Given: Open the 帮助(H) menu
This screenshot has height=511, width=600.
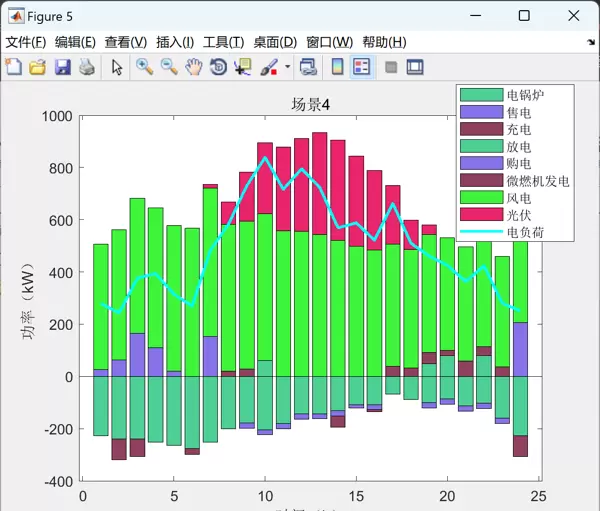Looking at the screenshot, I should click(x=384, y=42).
